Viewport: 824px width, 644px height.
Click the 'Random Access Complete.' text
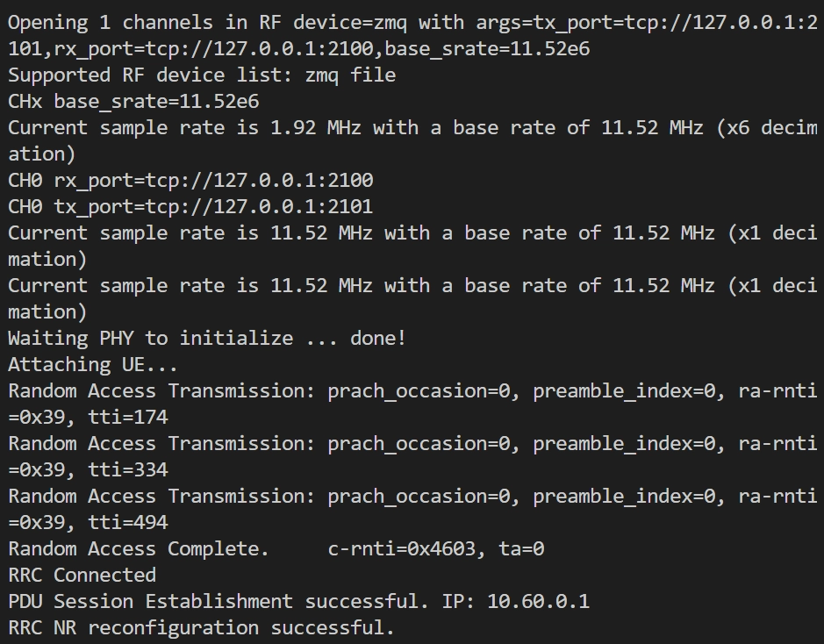click(139, 548)
